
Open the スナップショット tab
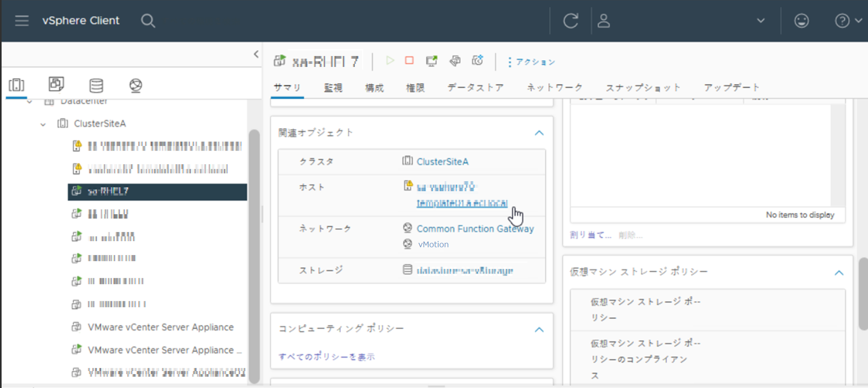coord(643,88)
